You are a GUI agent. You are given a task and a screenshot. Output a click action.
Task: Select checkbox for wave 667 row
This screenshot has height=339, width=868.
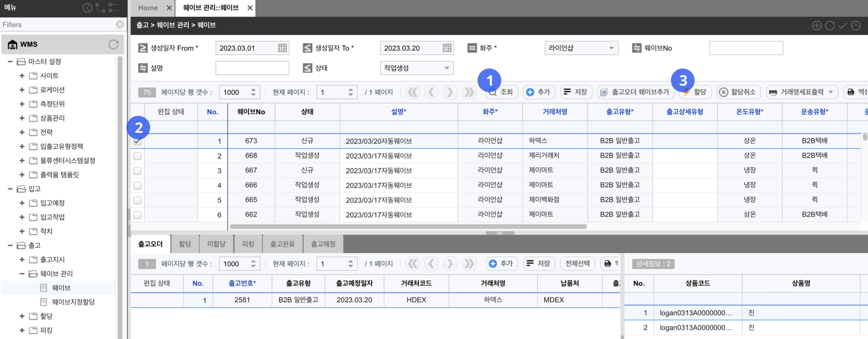coord(138,171)
